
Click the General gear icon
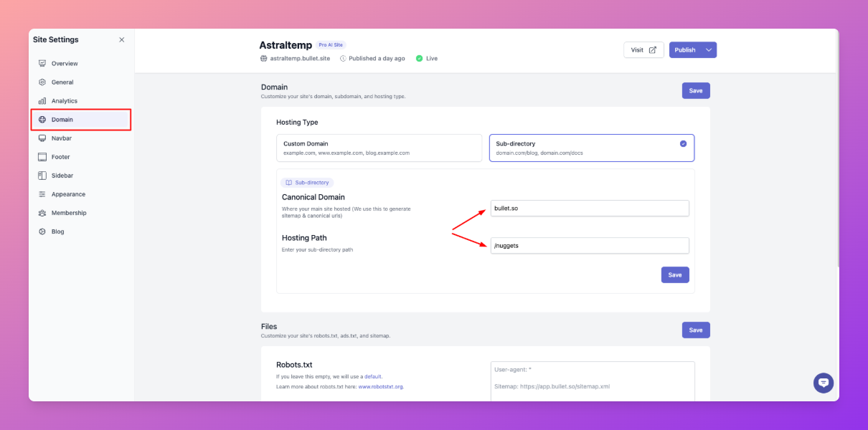click(42, 82)
